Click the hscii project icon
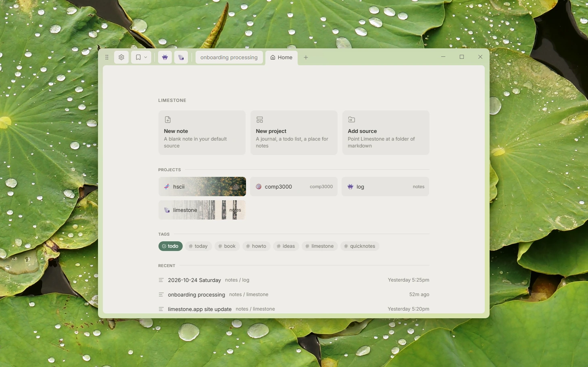This screenshot has height=367, width=588. pyautogui.click(x=167, y=187)
